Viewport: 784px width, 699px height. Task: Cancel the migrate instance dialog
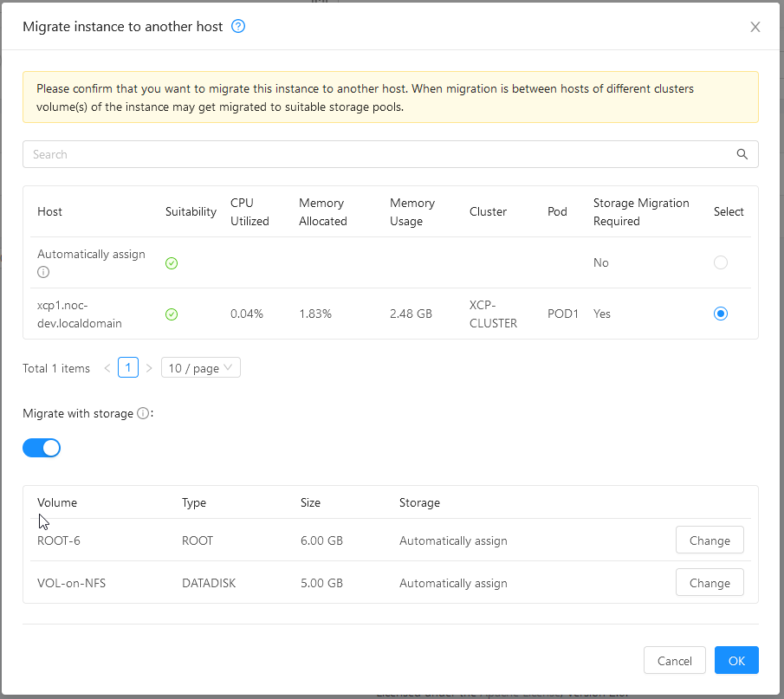674,661
